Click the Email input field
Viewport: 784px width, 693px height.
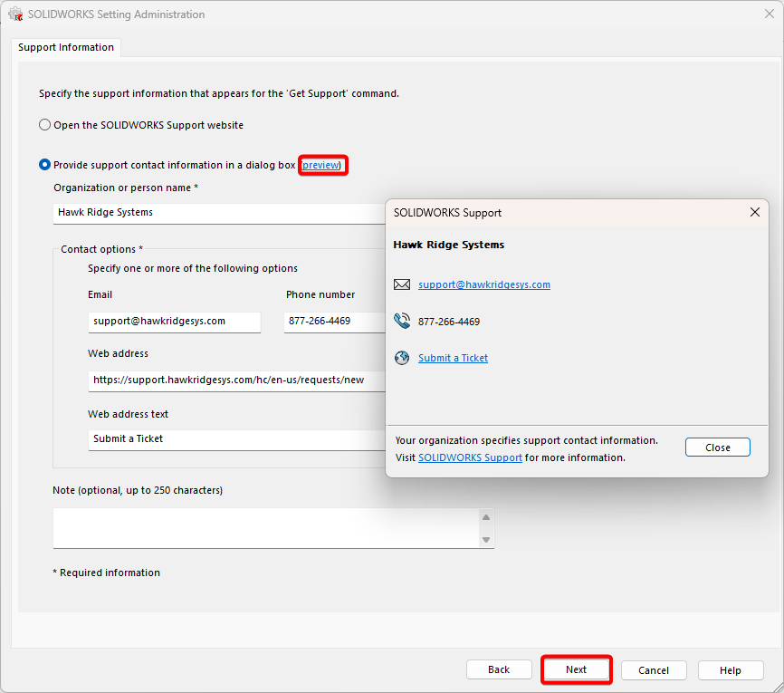point(175,322)
